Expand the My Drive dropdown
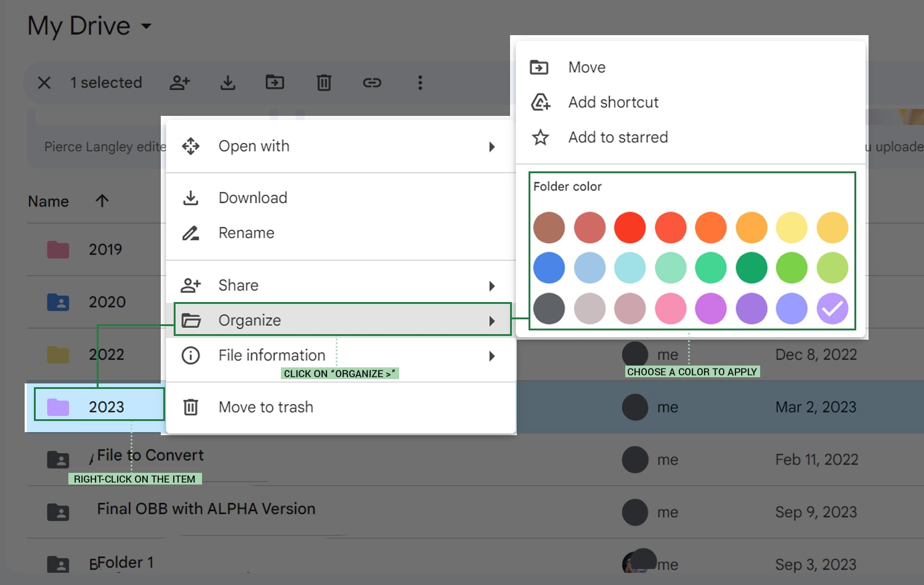The image size is (924, 585). pyautogui.click(x=145, y=27)
